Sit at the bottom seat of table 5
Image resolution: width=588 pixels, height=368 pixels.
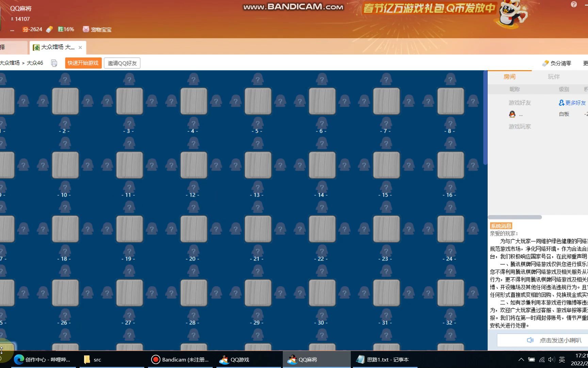pos(258,123)
